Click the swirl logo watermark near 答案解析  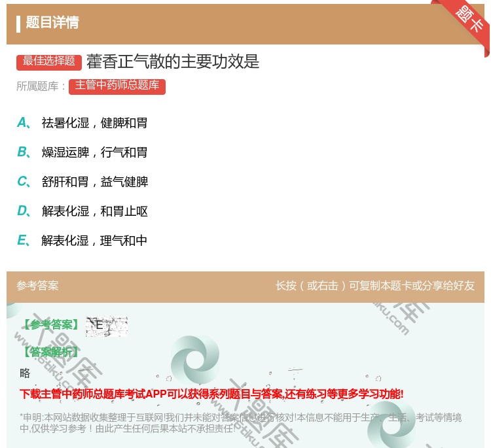[x=194, y=360]
